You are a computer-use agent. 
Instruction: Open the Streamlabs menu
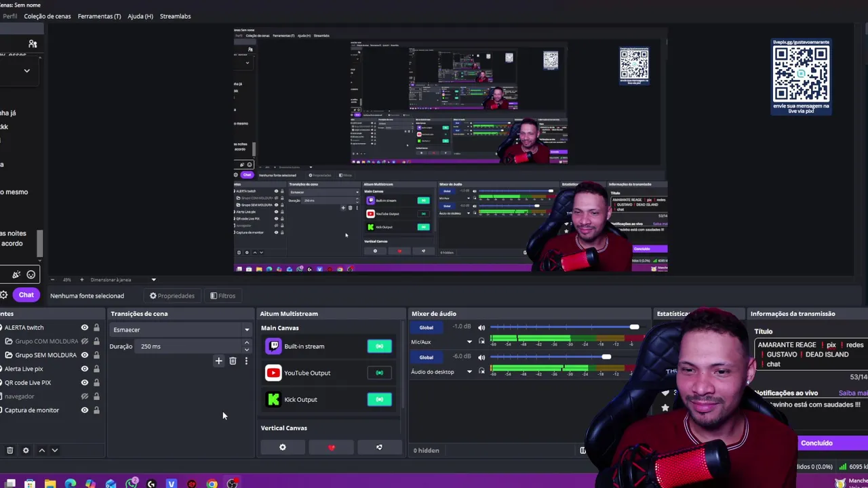click(175, 16)
